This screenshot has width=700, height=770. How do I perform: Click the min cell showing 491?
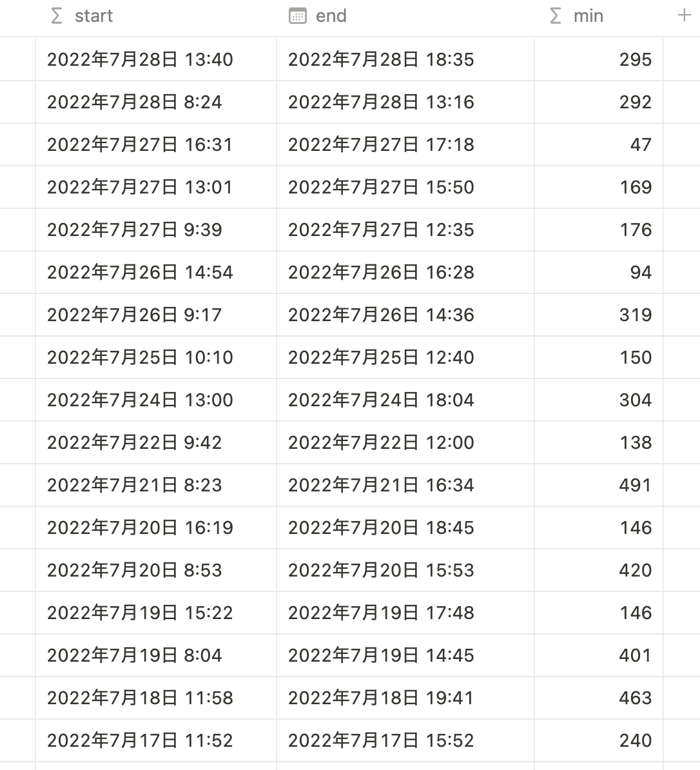(x=599, y=485)
